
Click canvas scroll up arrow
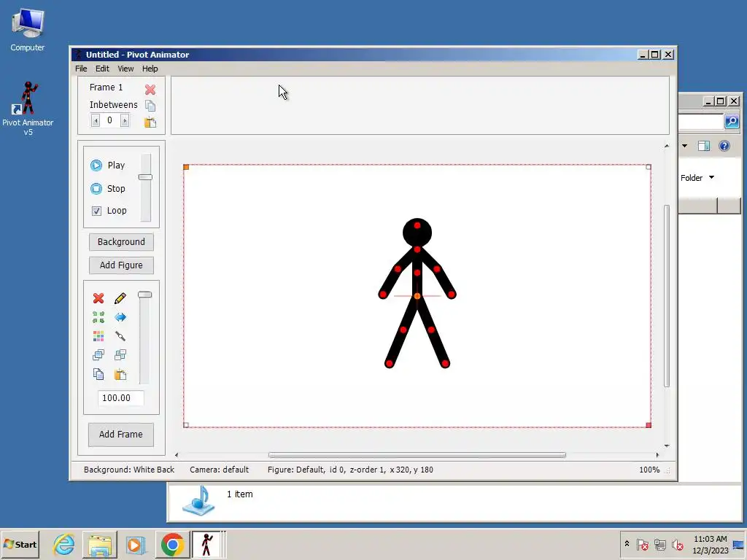point(667,146)
